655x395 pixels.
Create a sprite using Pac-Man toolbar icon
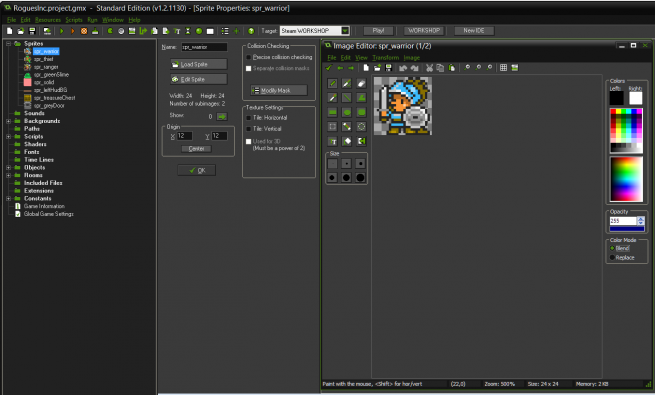tap(110, 31)
